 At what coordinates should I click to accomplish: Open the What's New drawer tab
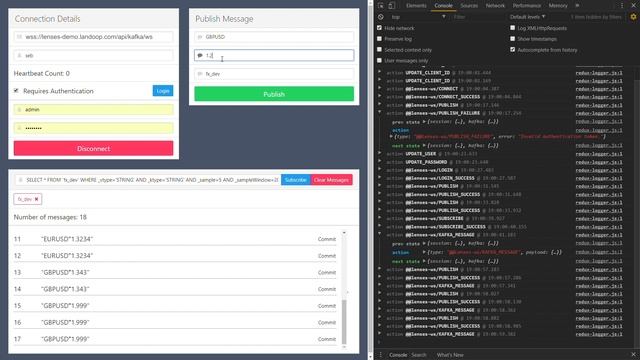tap(450, 355)
